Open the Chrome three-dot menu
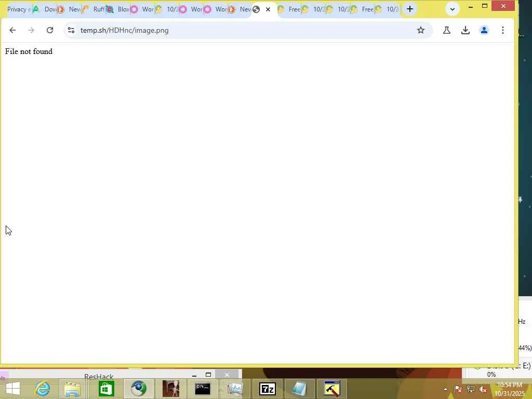532x399 pixels. point(503,30)
